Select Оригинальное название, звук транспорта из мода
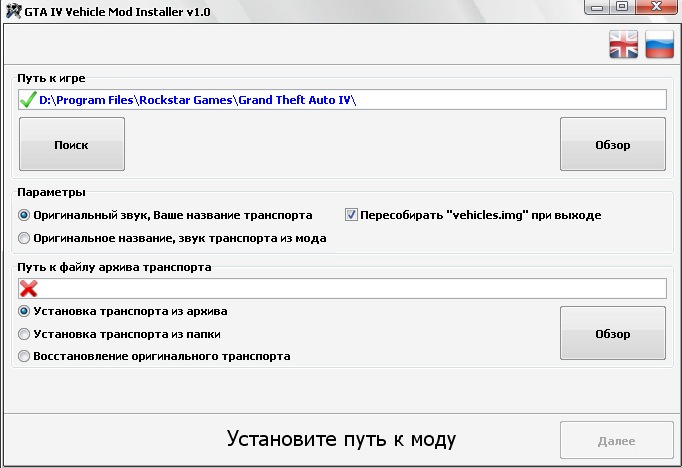Image resolution: width=682 pixels, height=468 pixels. (172, 238)
